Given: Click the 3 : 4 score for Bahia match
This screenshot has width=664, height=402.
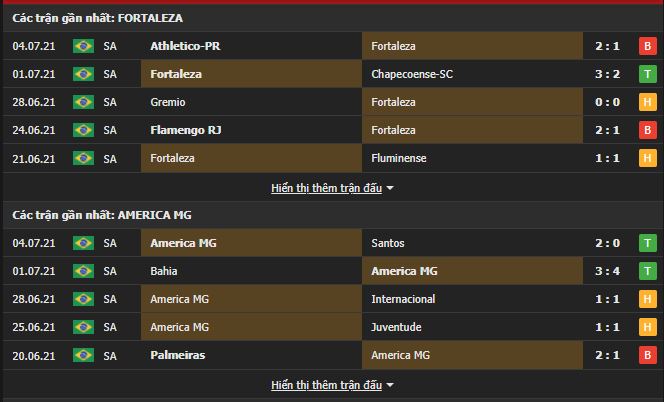Looking at the screenshot, I should click(x=610, y=271).
